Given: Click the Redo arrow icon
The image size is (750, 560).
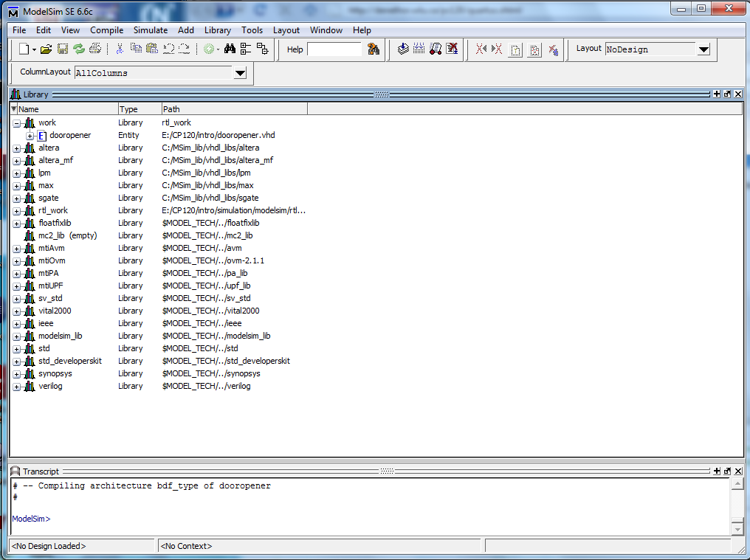Looking at the screenshot, I should point(184,49).
